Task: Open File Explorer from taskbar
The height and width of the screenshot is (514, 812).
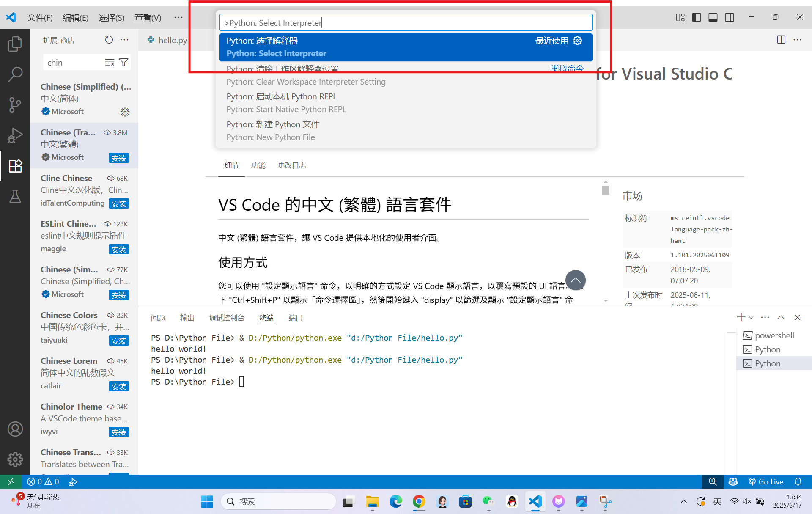Action: [372, 501]
